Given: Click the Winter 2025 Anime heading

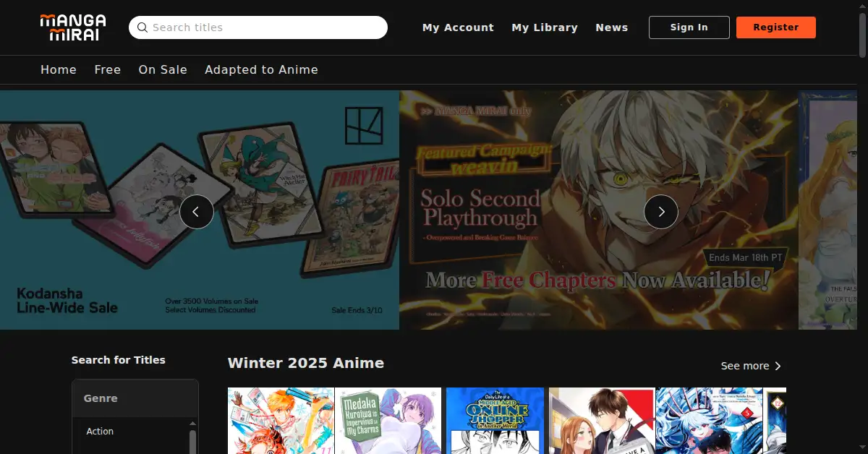Looking at the screenshot, I should tap(306, 363).
